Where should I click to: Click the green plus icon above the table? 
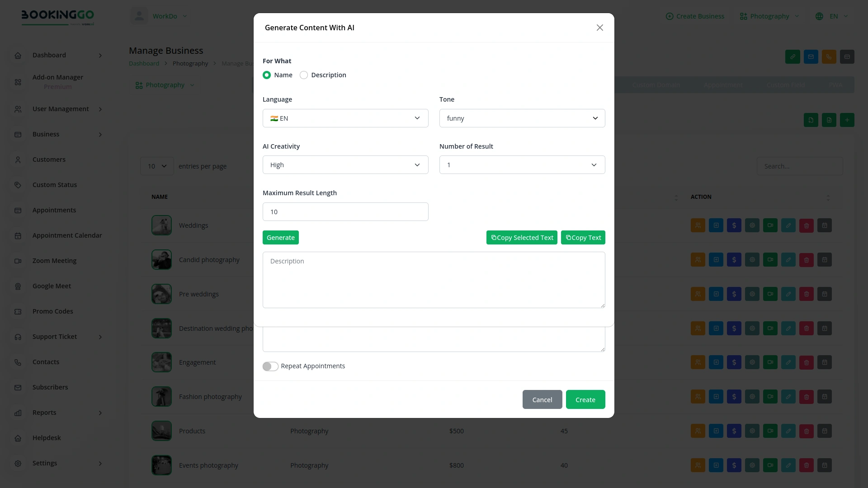(x=847, y=120)
